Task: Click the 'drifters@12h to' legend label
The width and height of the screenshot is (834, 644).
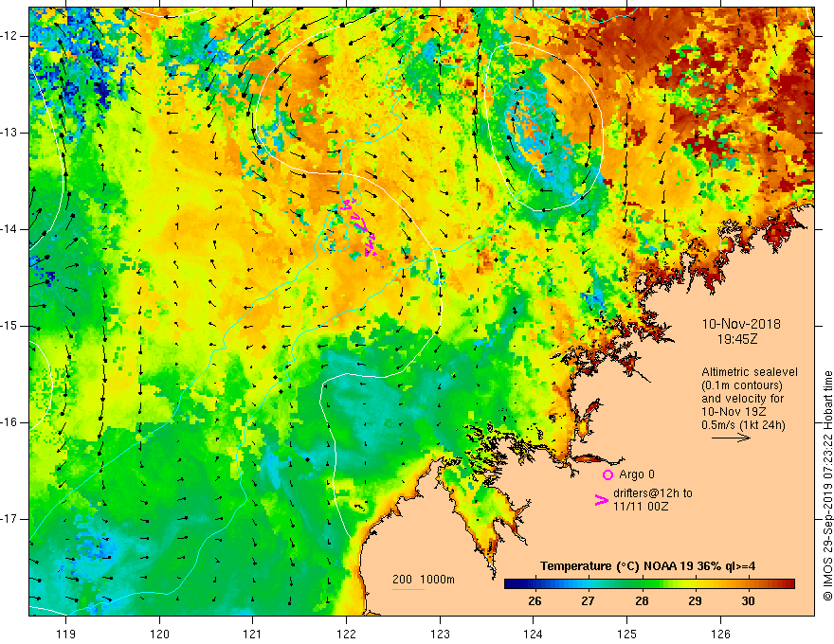Action: [653, 493]
